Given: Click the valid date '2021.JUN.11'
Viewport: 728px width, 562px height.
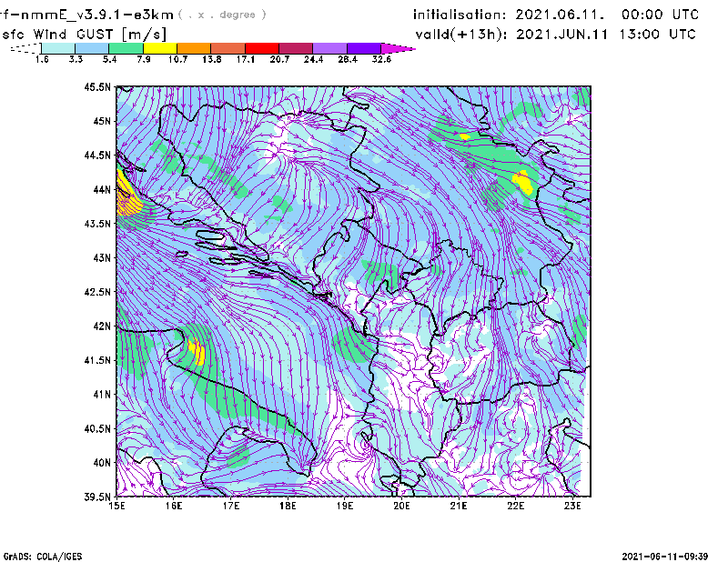Looking at the screenshot, I should pyautogui.click(x=561, y=35).
